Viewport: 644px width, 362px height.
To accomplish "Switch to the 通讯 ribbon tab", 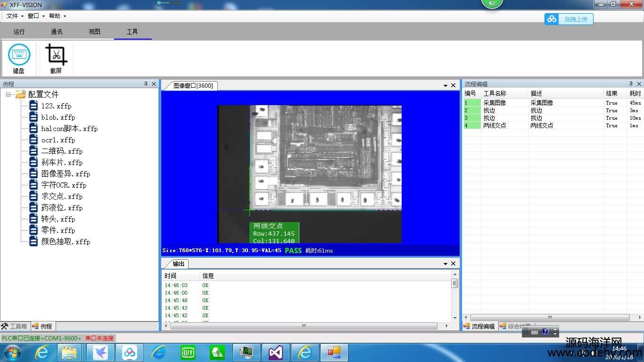I will click(x=57, y=32).
